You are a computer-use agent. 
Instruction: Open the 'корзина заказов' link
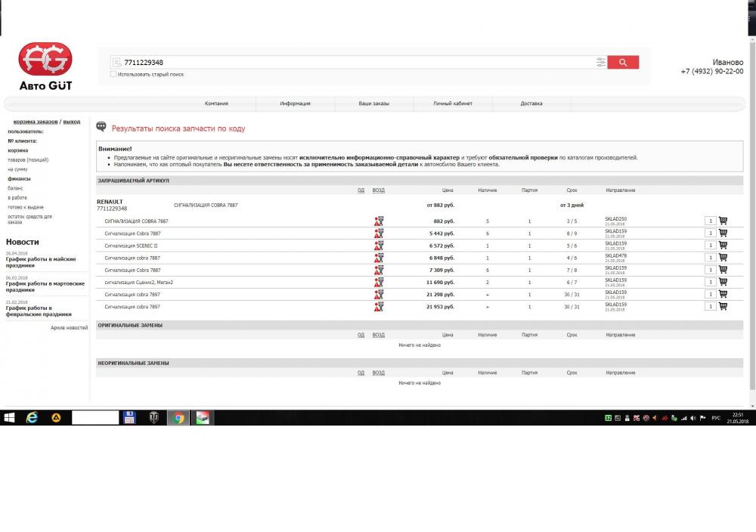[x=36, y=122]
